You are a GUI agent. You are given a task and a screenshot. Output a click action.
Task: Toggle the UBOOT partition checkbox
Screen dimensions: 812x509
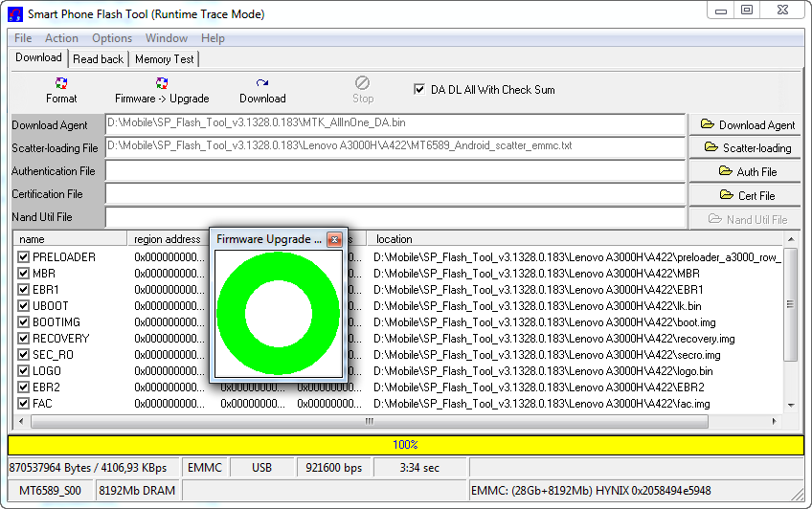[23, 306]
